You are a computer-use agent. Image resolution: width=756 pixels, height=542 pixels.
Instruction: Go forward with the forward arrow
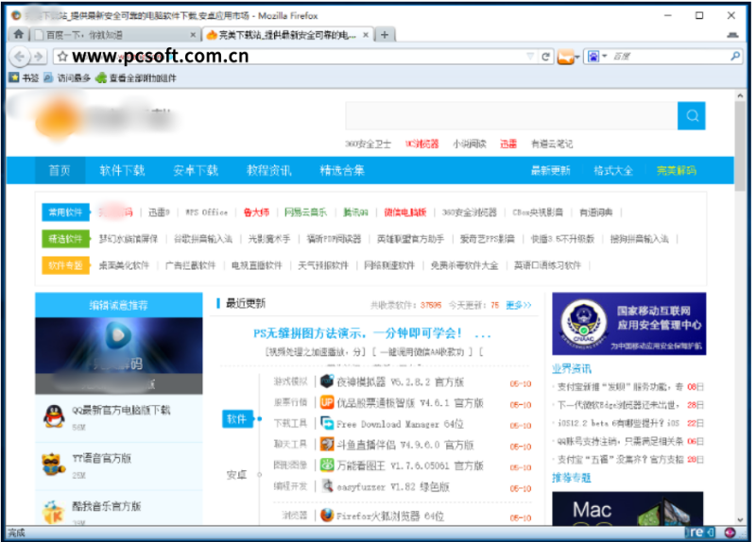[38, 57]
